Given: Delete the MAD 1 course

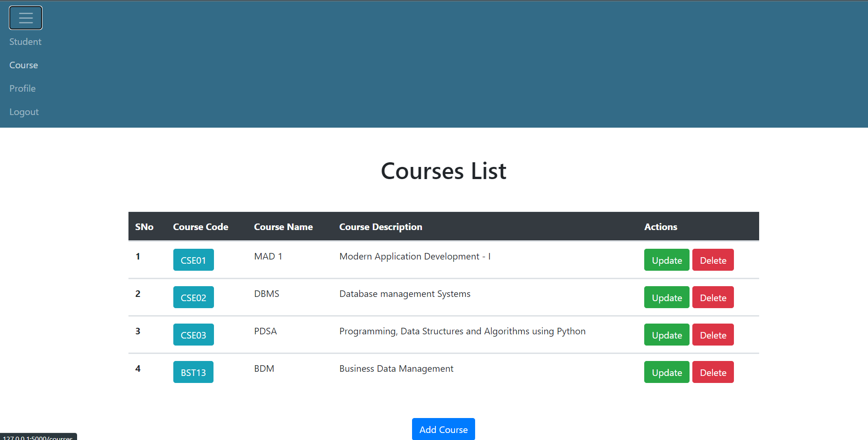Looking at the screenshot, I should pos(713,260).
